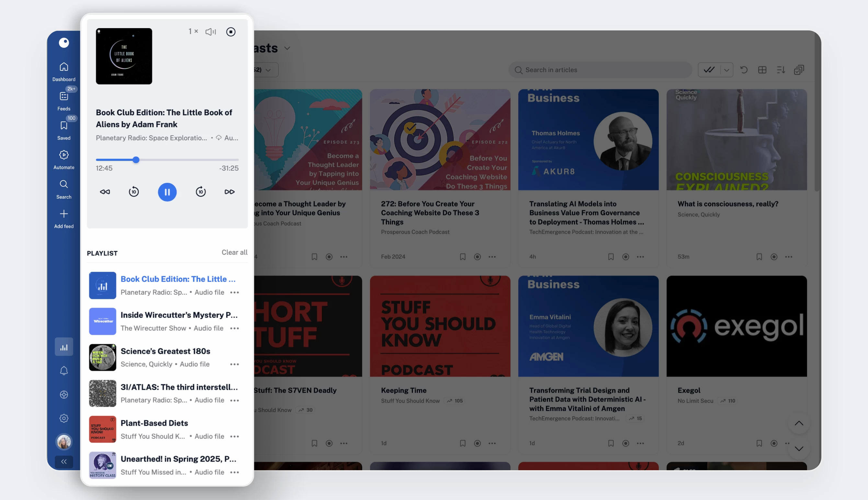Click refresh icon in toolbar
Viewport: 868px width, 500px height.
coord(744,70)
